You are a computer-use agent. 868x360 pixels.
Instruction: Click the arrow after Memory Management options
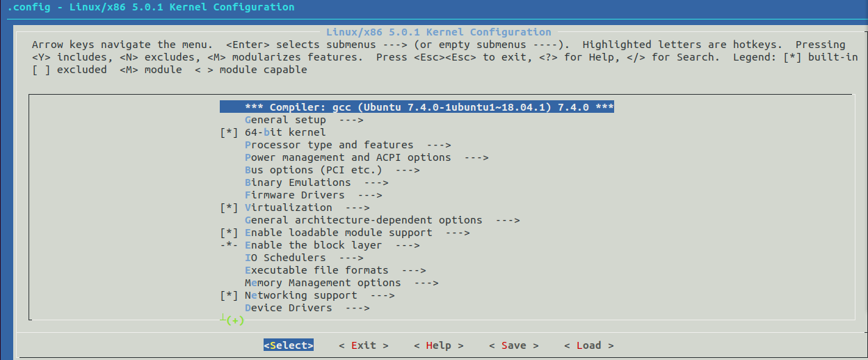click(x=426, y=283)
